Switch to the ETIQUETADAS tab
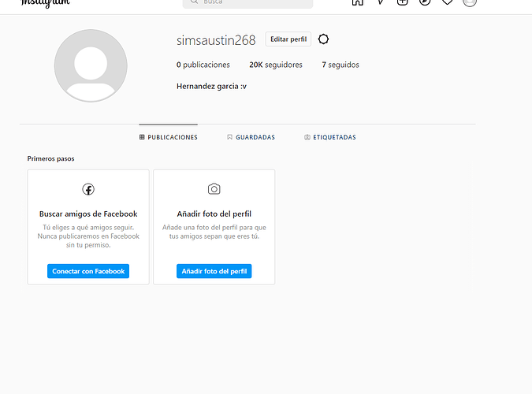 click(330, 137)
